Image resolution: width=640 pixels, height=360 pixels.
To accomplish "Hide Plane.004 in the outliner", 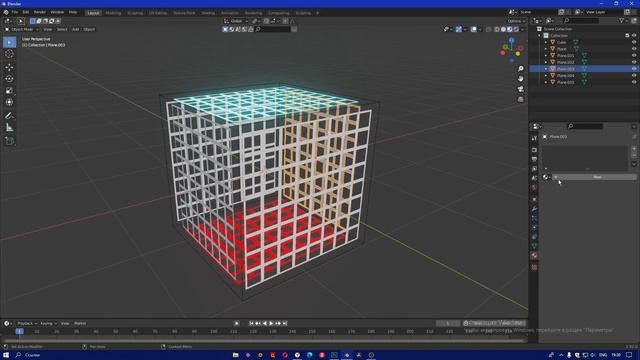I will click(x=634, y=76).
